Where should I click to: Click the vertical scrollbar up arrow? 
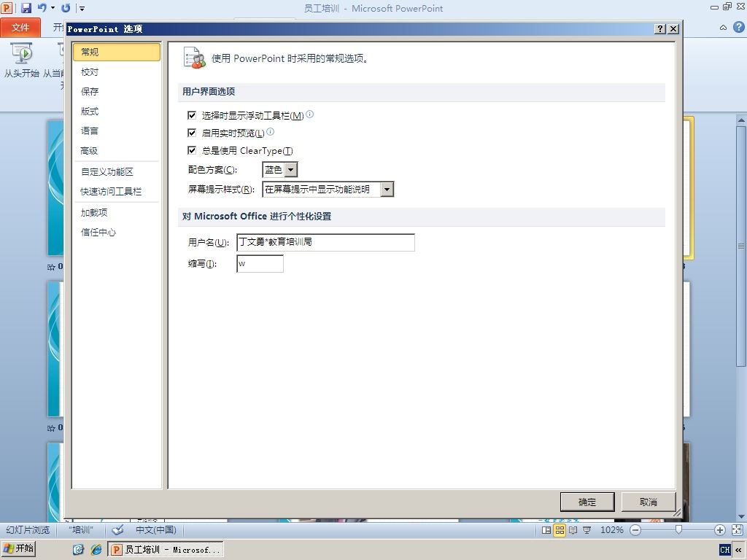(741, 120)
